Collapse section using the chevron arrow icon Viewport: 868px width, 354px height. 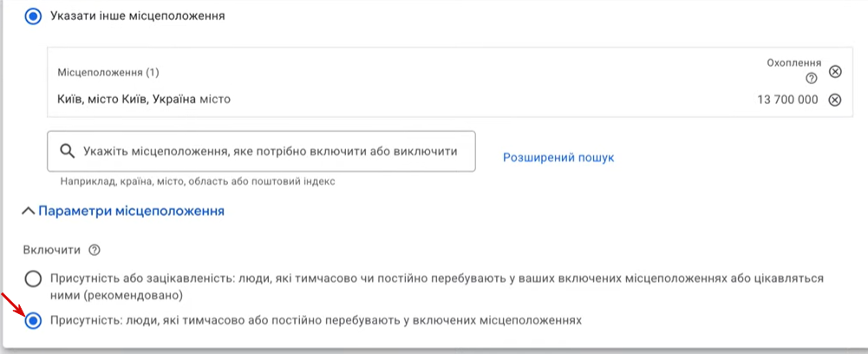(x=29, y=211)
